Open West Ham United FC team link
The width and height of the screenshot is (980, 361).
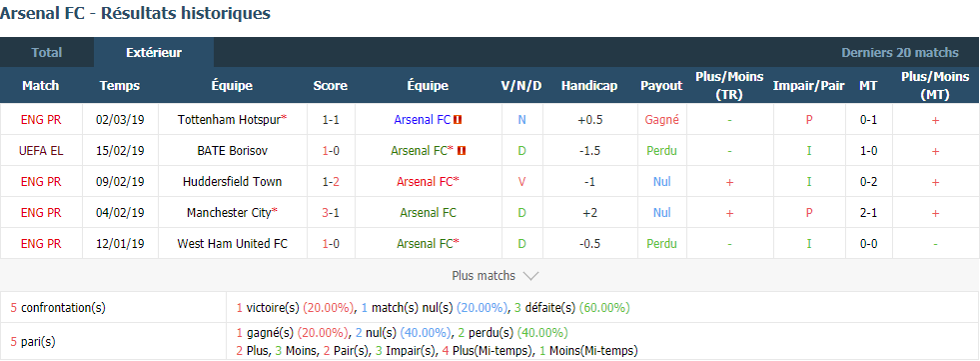click(233, 244)
